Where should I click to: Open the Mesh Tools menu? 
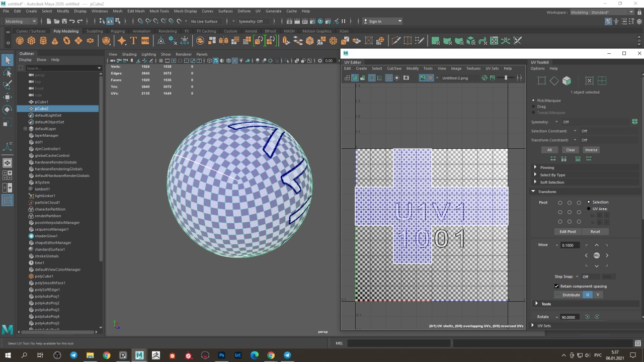click(x=159, y=11)
